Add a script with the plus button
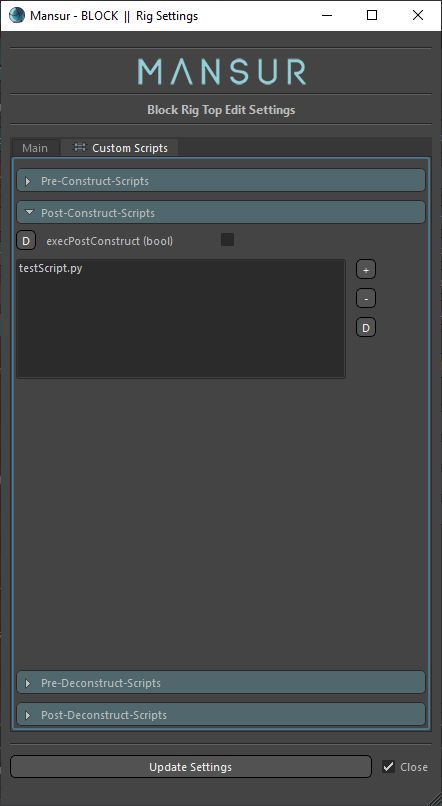This screenshot has width=442, height=806. (x=366, y=269)
